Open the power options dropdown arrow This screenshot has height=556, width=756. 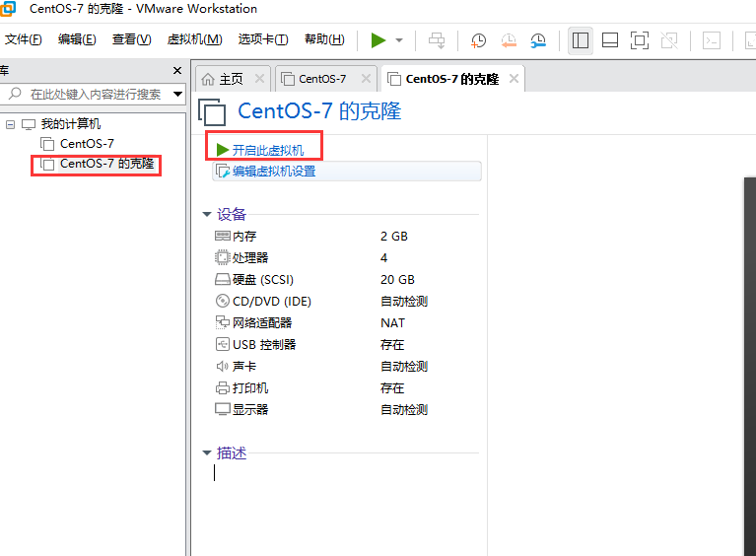tap(399, 40)
